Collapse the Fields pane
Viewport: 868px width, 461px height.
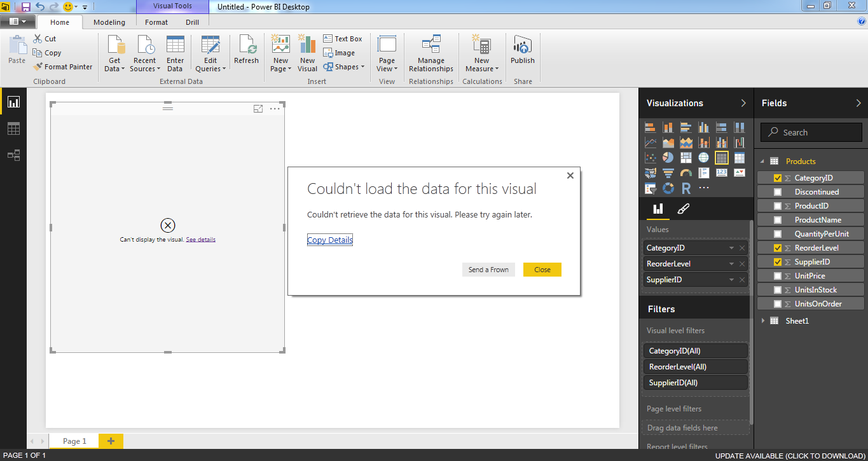point(858,103)
